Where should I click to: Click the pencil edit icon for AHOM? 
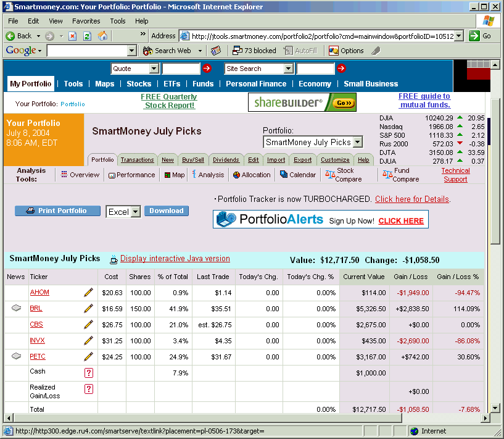pyautogui.click(x=89, y=293)
